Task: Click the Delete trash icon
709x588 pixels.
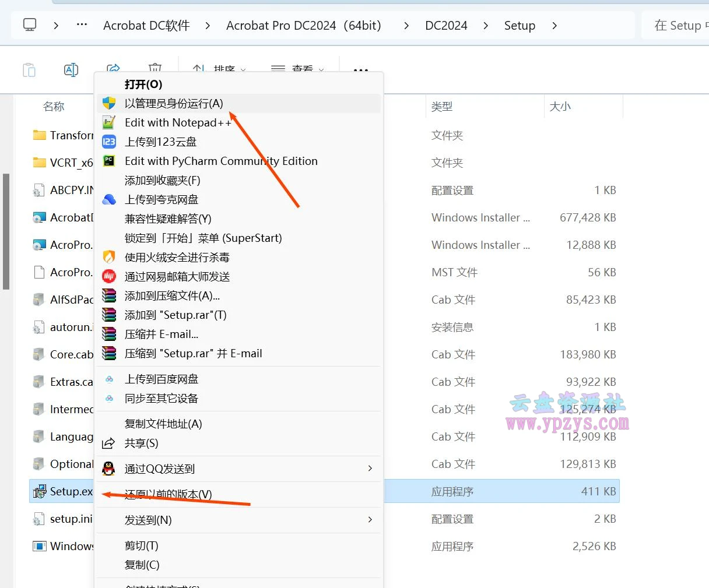Action: [155, 69]
